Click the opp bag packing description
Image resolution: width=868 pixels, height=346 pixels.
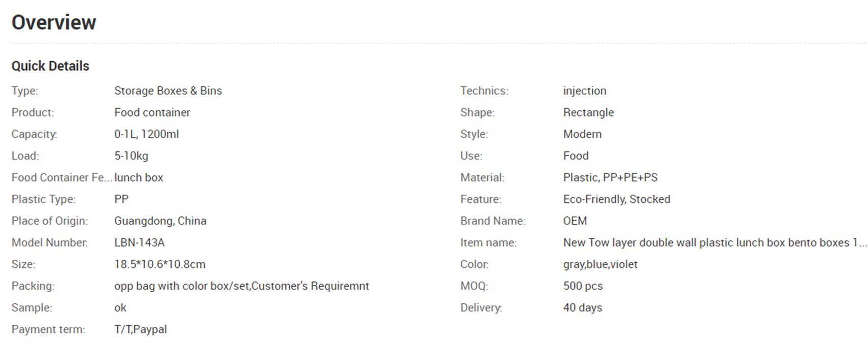[242, 286]
